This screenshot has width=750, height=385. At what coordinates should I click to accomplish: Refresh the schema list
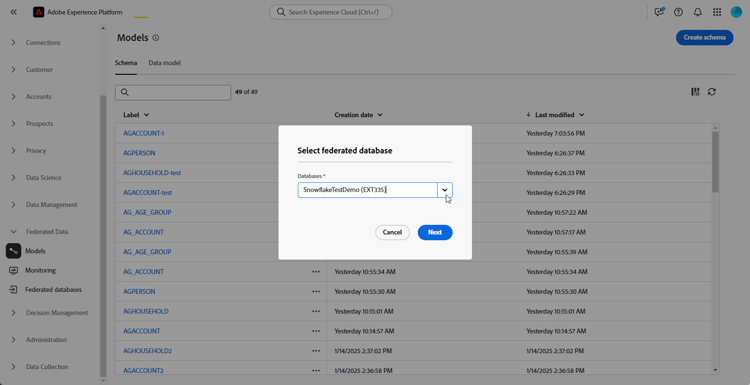[x=712, y=92]
